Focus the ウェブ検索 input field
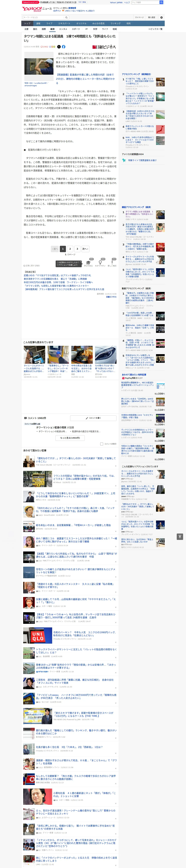 (x=145, y=2)
